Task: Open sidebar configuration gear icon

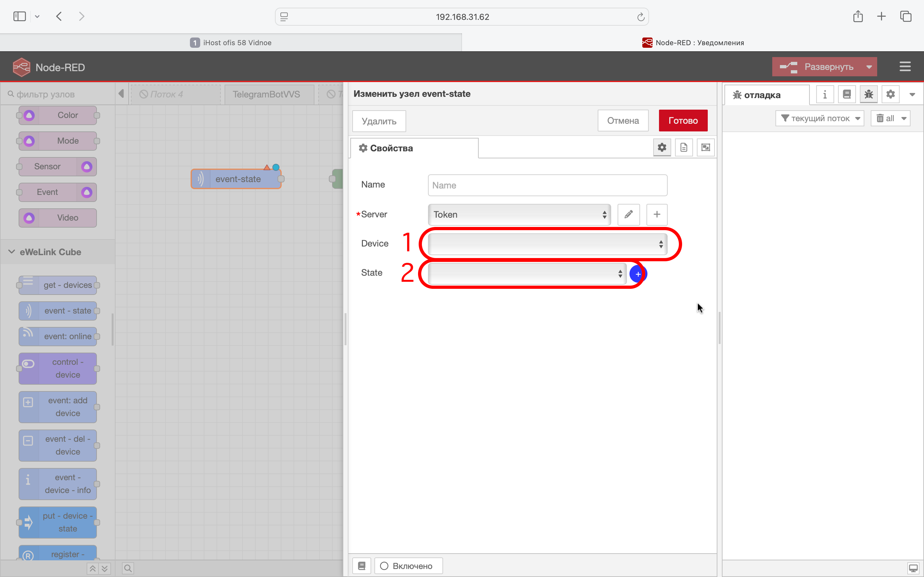Action: tap(890, 95)
